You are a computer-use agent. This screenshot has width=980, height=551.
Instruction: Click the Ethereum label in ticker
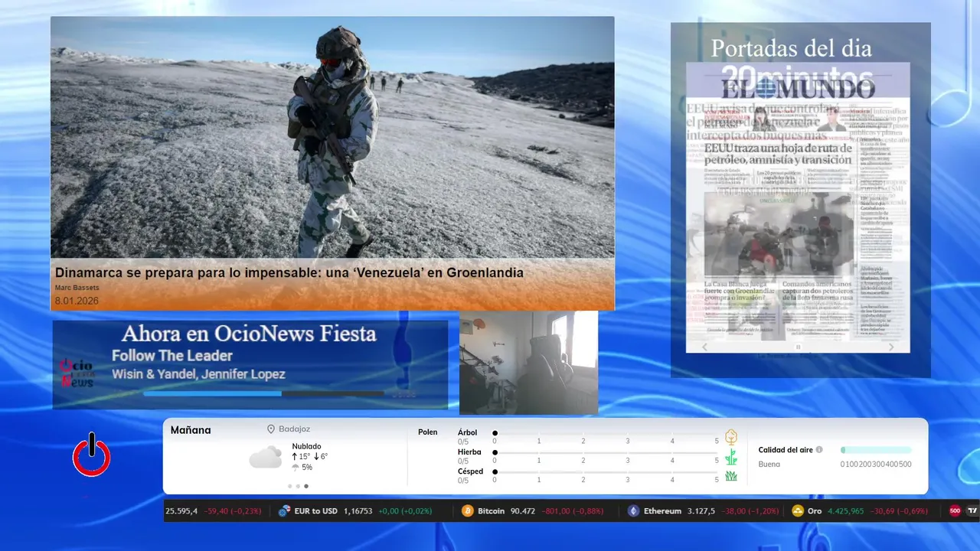pyautogui.click(x=662, y=511)
